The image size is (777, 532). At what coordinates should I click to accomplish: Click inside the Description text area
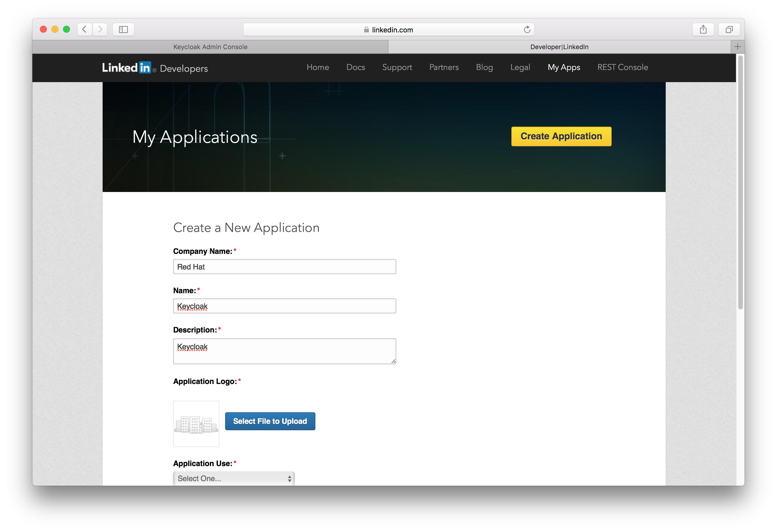(x=284, y=351)
